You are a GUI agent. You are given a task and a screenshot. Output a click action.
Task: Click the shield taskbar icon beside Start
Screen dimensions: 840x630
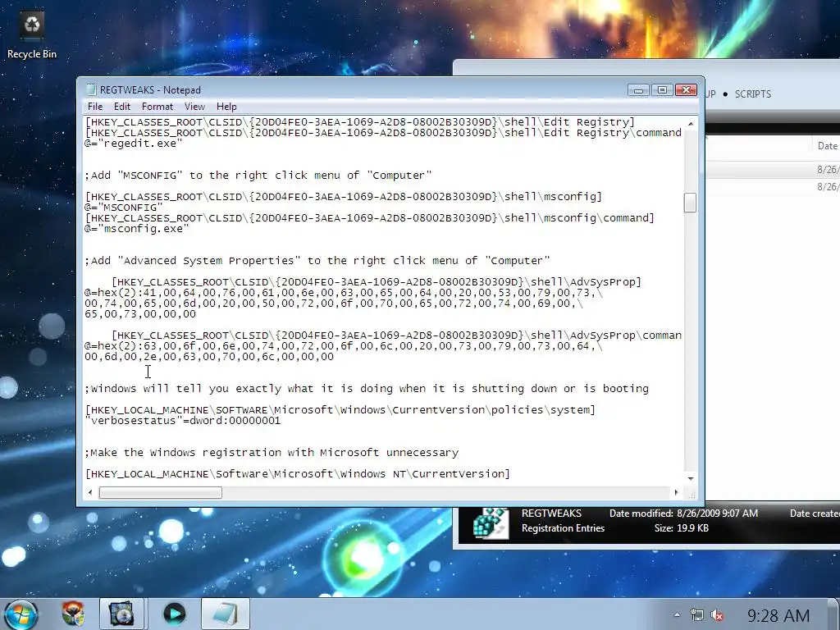pyautogui.click(x=73, y=614)
